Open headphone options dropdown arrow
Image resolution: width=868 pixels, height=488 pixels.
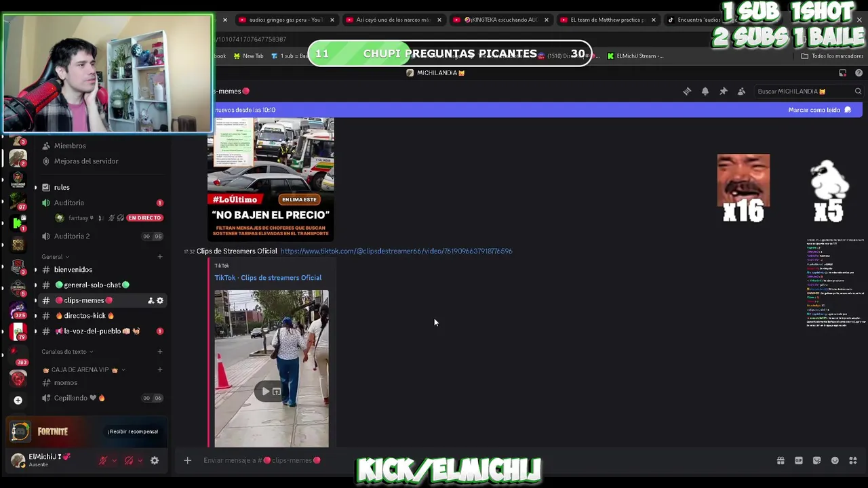point(140,460)
